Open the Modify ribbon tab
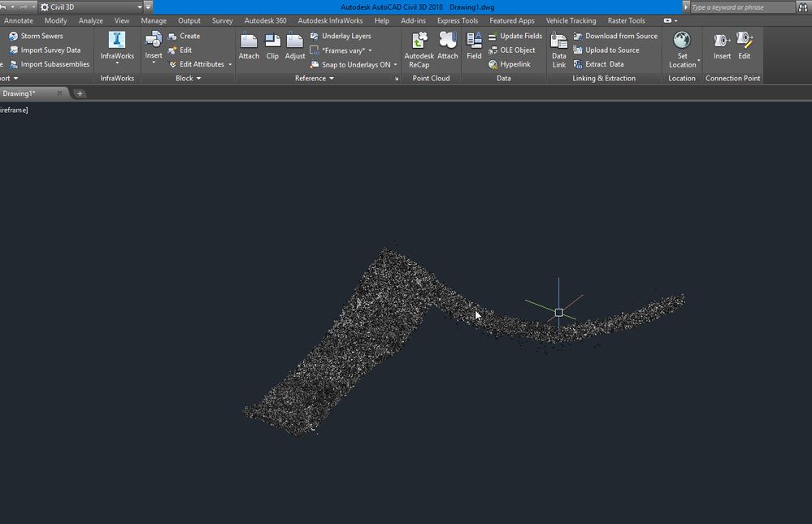The width and height of the screenshot is (812, 524). [x=55, y=20]
